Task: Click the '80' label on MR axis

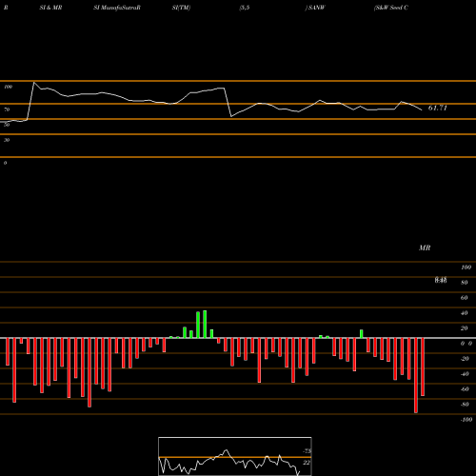Action: click(465, 283)
